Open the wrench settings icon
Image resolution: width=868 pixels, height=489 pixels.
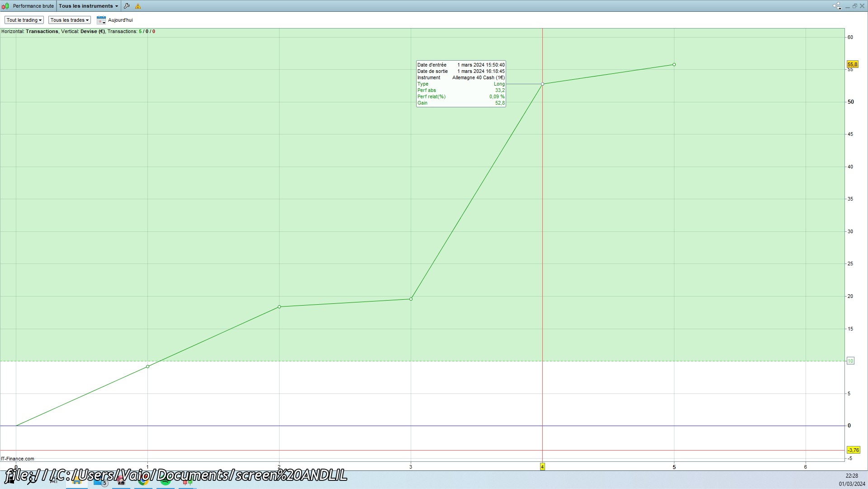[127, 6]
